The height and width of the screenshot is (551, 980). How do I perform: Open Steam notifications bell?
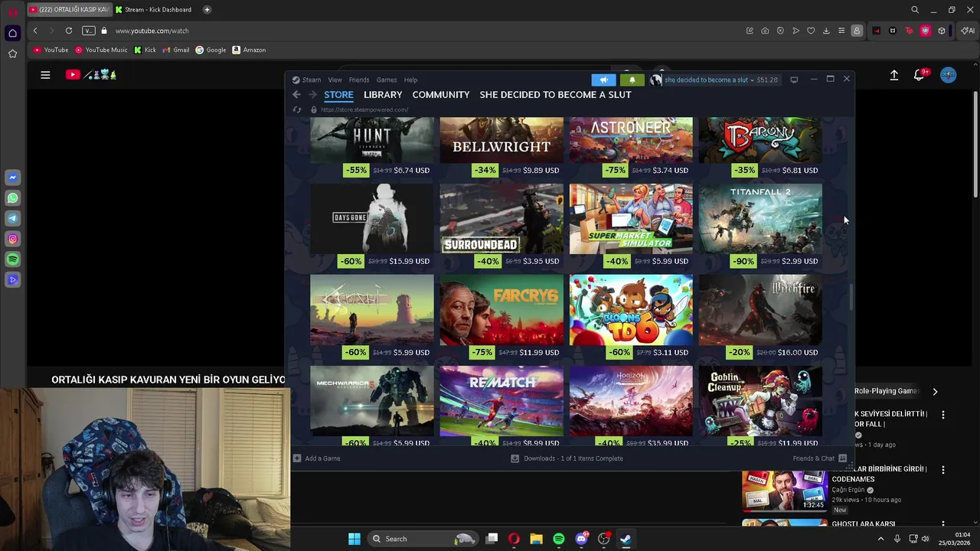point(632,80)
